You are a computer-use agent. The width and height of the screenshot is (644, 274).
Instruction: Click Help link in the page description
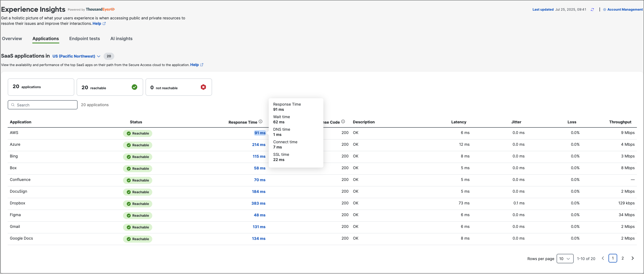coord(97,23)
